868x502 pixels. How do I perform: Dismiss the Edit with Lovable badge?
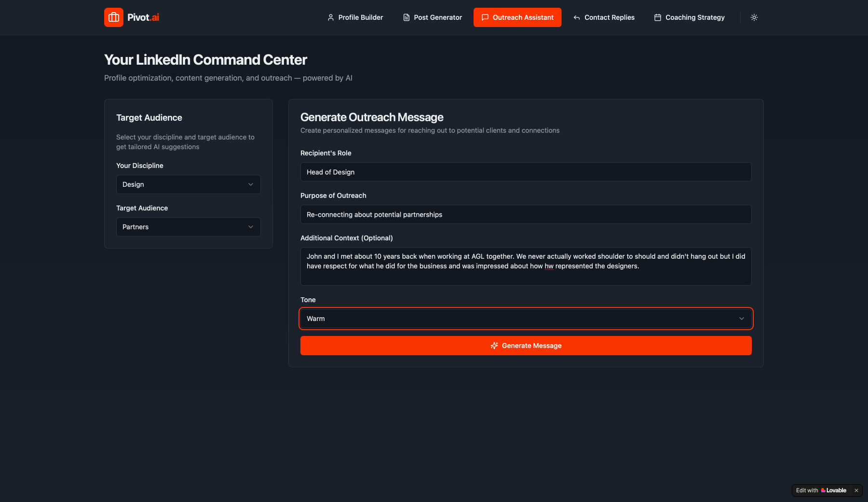tap(856, 490)
